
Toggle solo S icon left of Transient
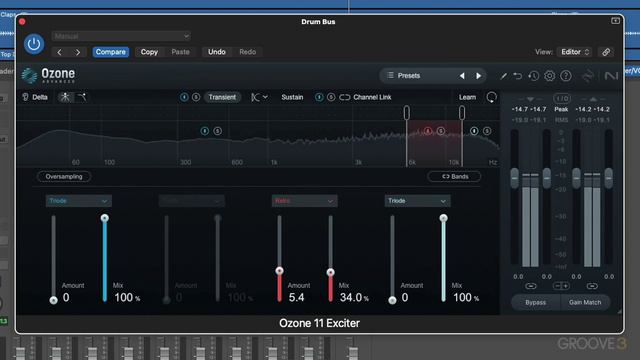[x=196, y=97]
